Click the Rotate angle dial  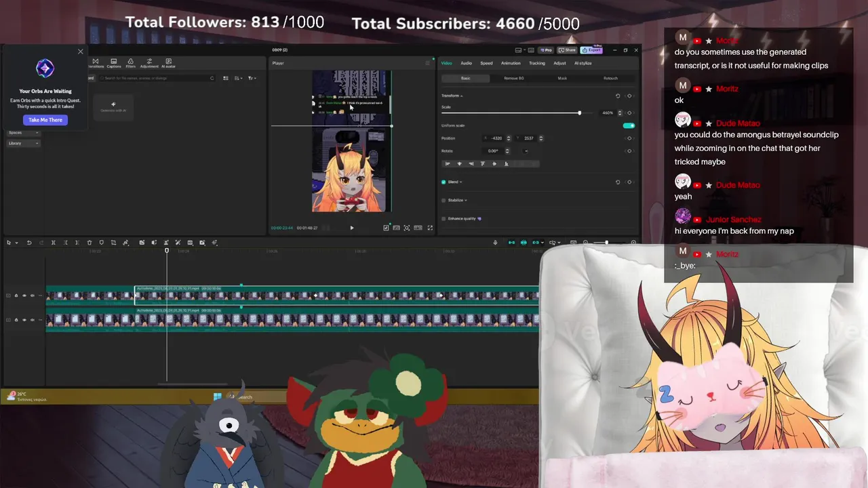[526, 150]
